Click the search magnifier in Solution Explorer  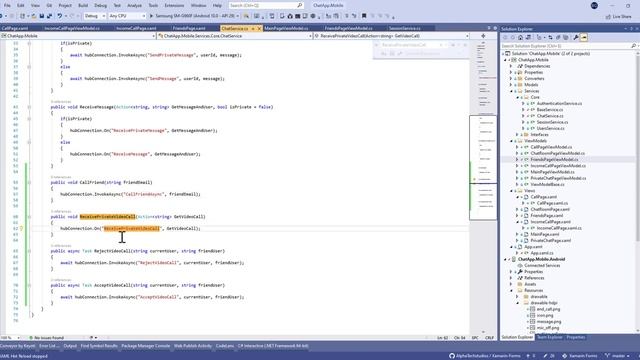click(633, 46)
